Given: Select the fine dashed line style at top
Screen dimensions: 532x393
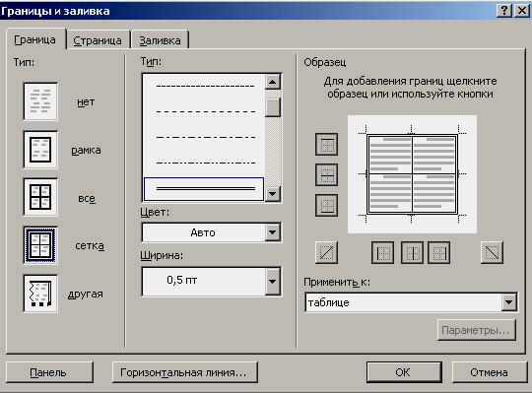Looking at the screenshot, I should pos(204,86).
